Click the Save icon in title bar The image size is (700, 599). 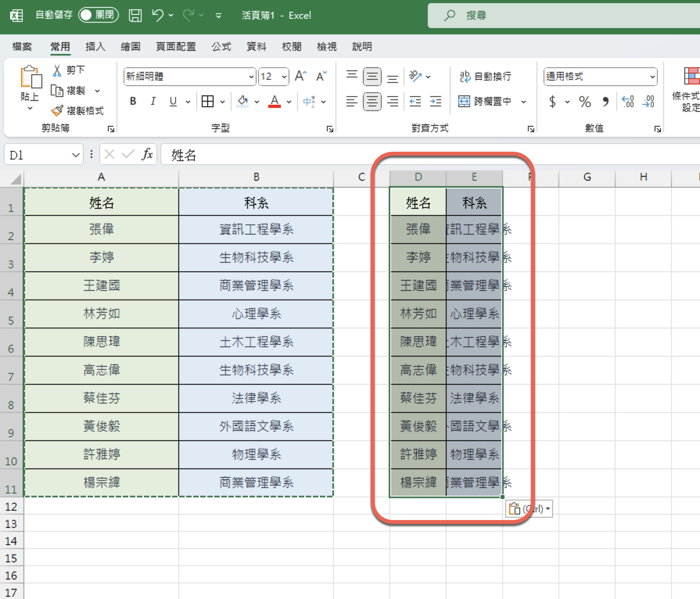pyautogui.click(x=135, y=16)
